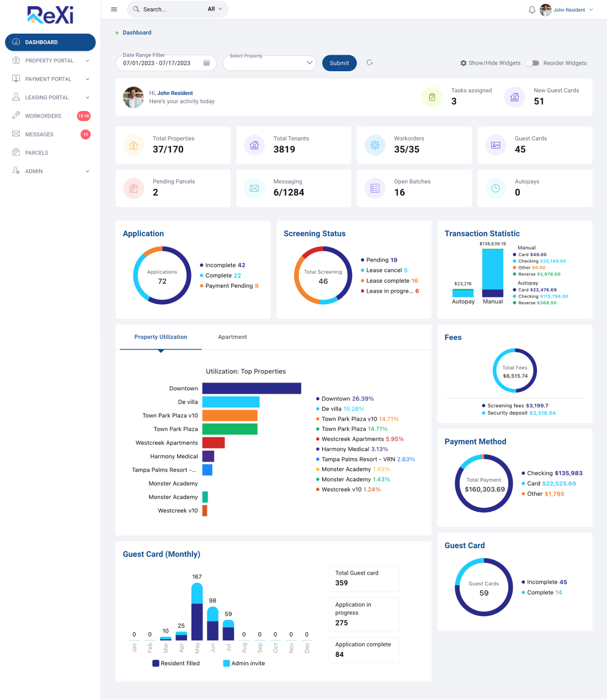This screenshot has width=607, height=700.
Task: Click the Messaging envelope widget icon
Action: point(254,188)
